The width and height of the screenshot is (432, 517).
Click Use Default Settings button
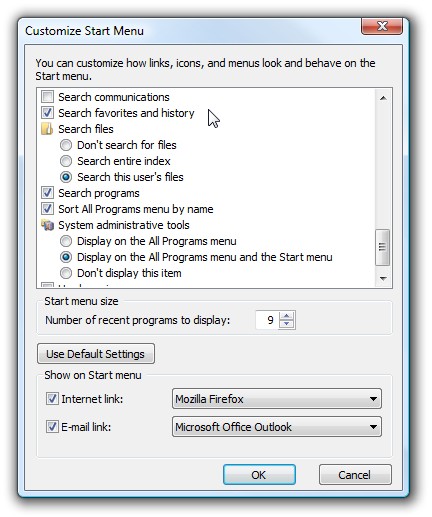(x=96, y=354)
